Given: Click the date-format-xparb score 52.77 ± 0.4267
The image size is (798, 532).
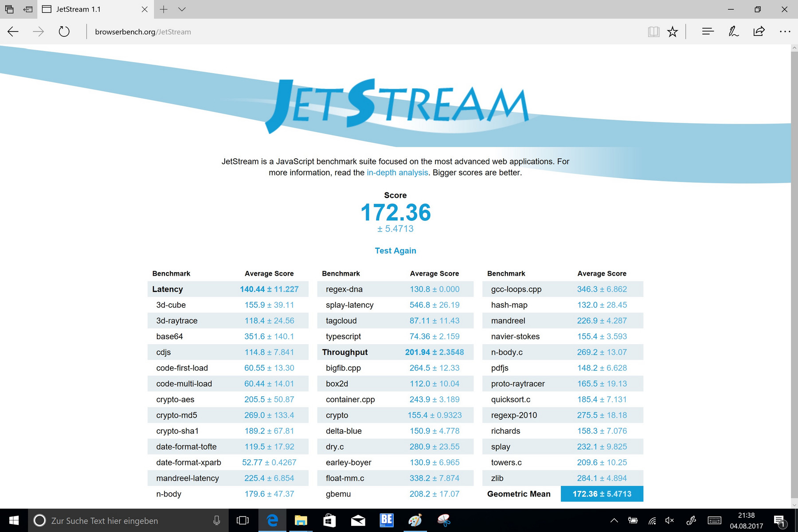Looking at the screenshot, I should [269, 462].
